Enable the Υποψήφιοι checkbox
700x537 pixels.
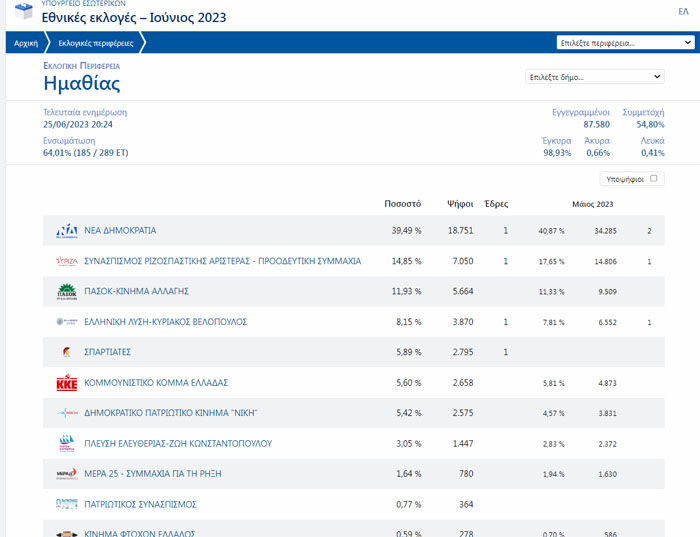654,179
